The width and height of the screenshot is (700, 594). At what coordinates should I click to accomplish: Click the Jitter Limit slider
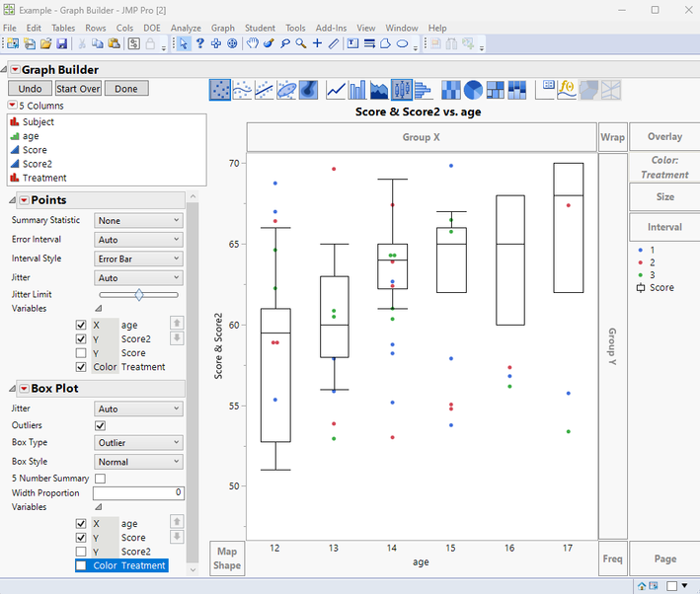[x=138, y=294]
